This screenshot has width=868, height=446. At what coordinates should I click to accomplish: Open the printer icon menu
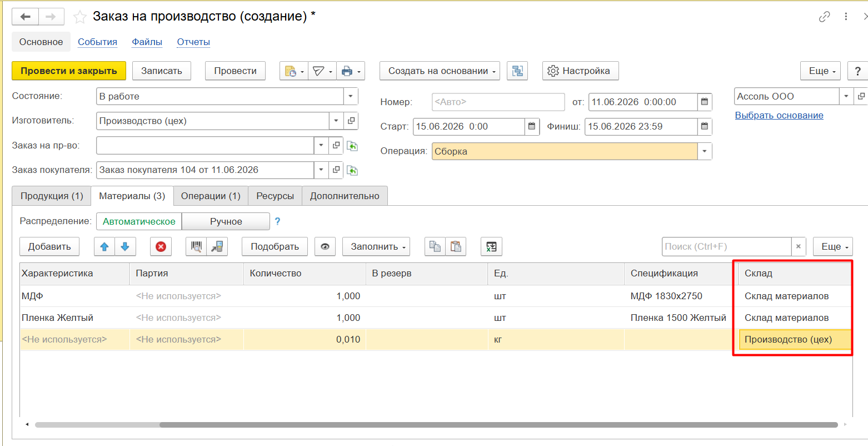pos(352,71)
